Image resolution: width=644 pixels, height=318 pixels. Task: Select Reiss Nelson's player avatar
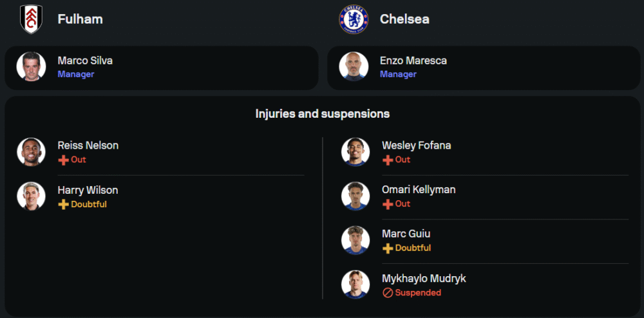tap(31, 152)
